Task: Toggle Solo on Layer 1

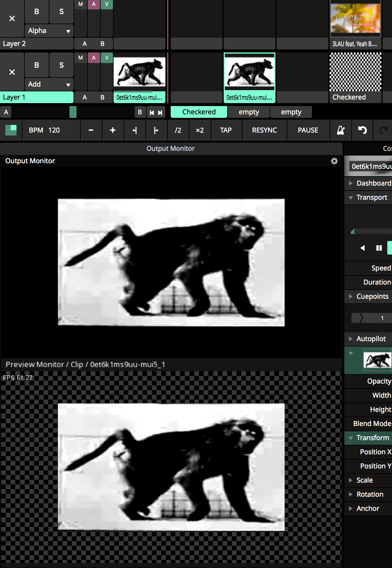Action: (61, 65)
